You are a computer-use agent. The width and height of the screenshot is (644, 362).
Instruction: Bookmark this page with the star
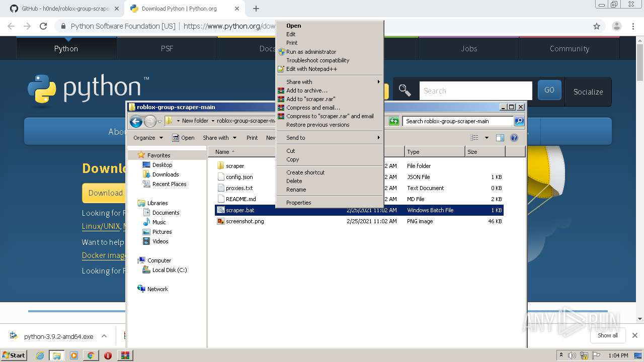point(597,26)
